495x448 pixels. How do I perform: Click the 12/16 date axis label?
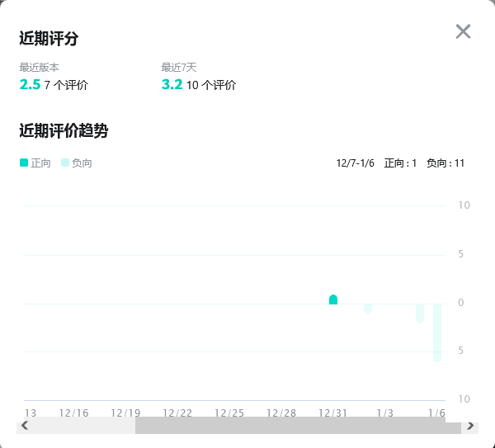73,413
